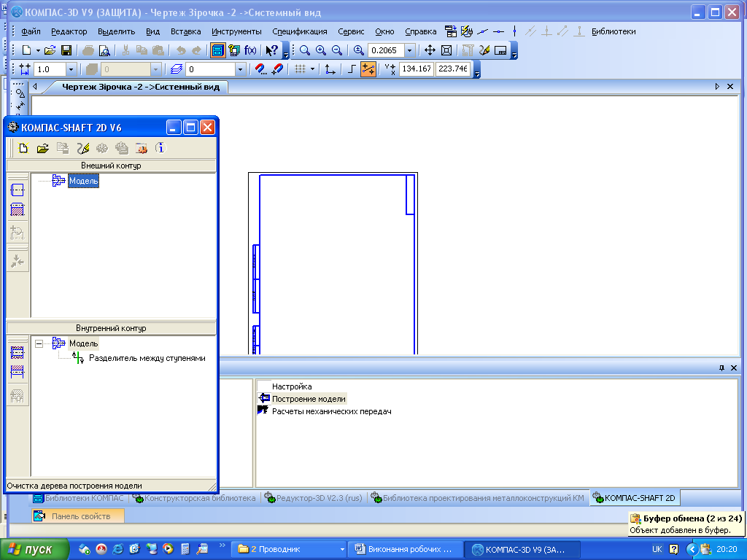Create a new model in КОМПАС-SHAFT 2D

click(x=23, y=149)
